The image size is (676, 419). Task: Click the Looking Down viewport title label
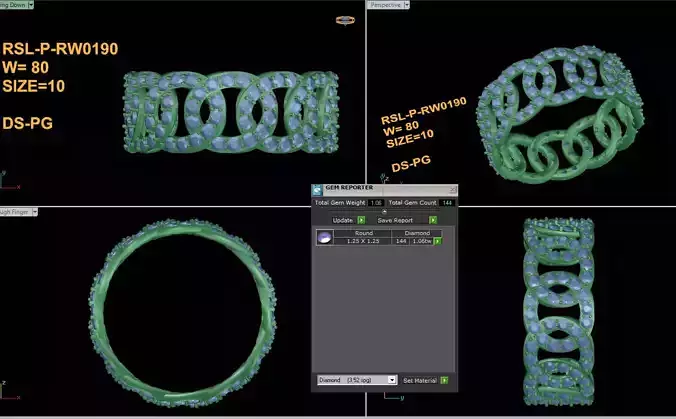pyautogui.click(x=13, y=5)
